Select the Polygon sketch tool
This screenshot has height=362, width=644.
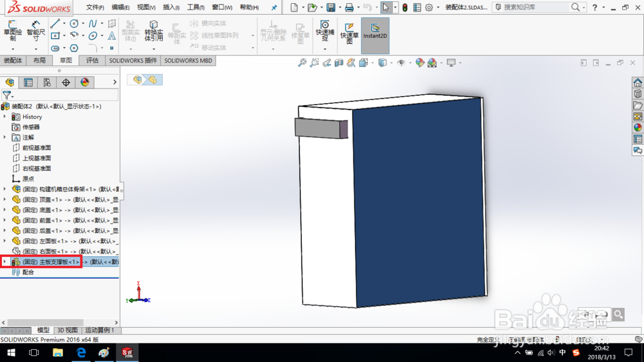(x=74, y=48)
